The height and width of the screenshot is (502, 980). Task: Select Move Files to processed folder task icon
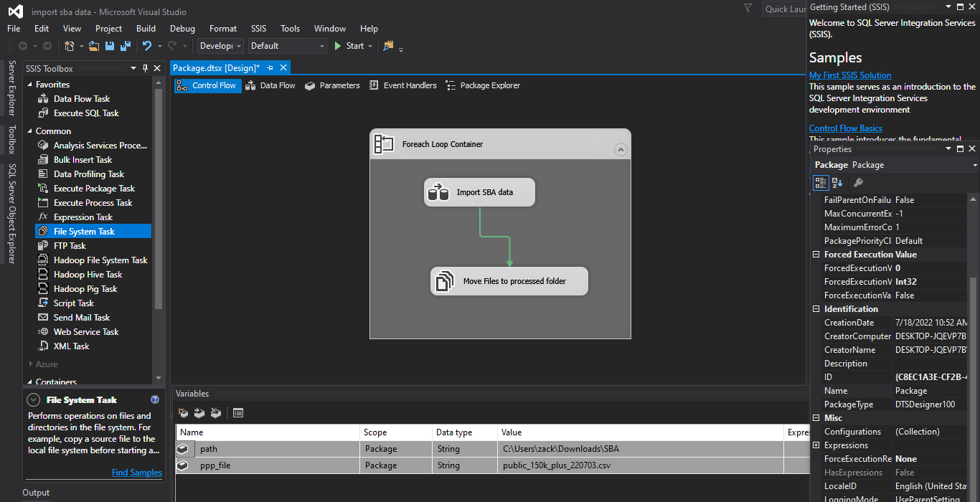coord(445,281)
